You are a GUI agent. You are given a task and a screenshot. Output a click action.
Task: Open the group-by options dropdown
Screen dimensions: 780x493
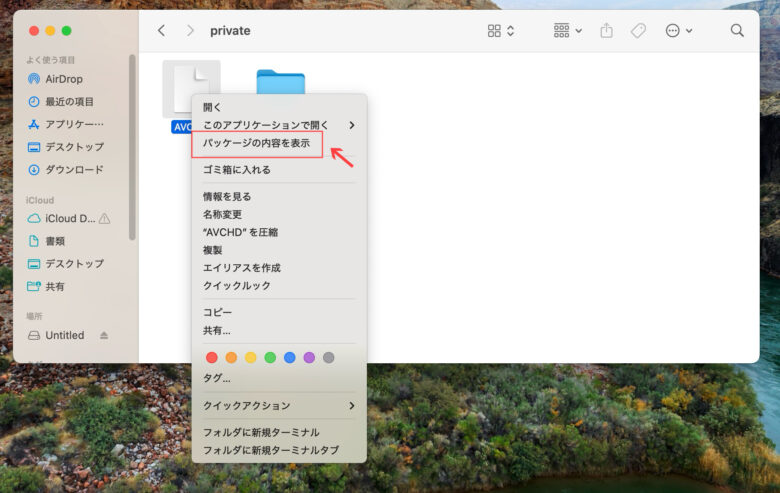pos(568,31)
